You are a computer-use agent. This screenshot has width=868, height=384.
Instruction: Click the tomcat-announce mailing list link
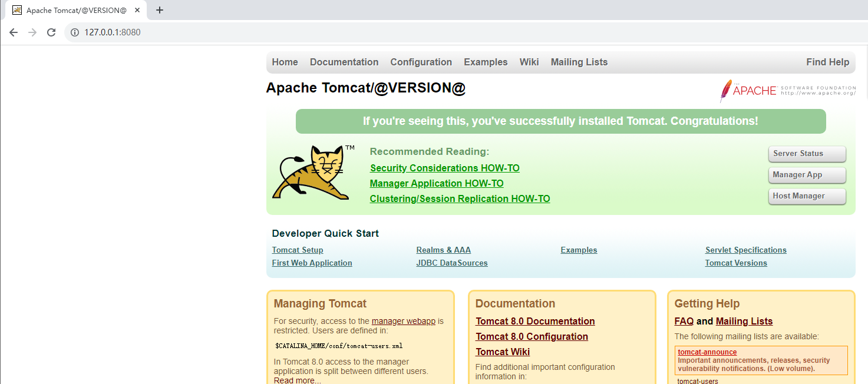click(x=707, y=352)
